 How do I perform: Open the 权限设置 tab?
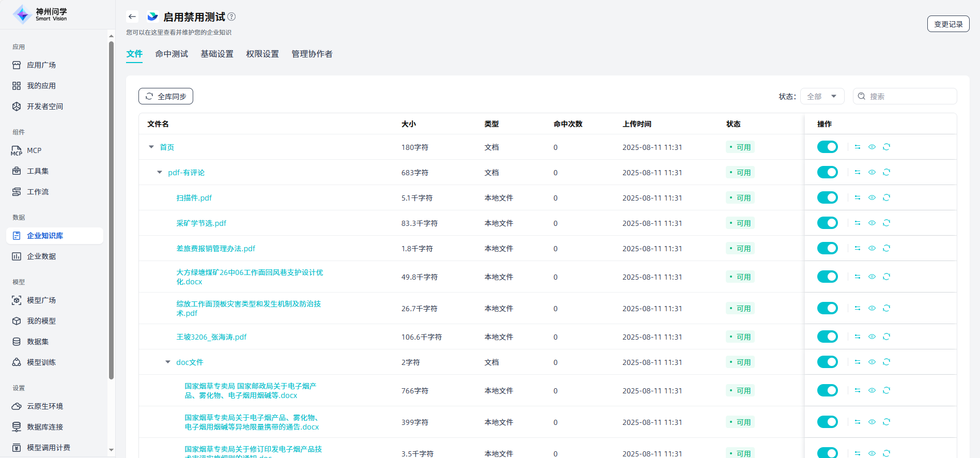(262, 54)
